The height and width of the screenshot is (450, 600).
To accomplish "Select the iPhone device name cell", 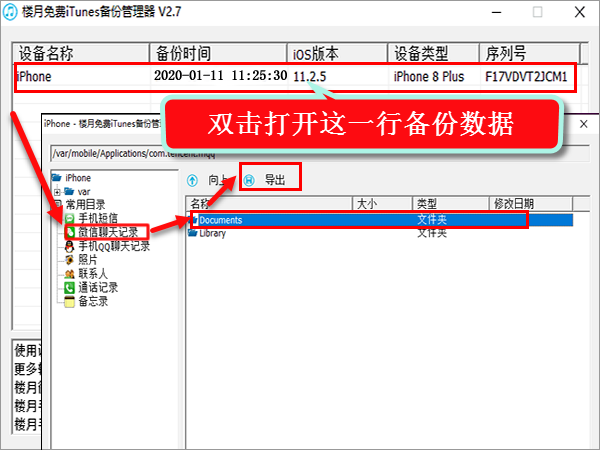I will click(x=34, y=77).
